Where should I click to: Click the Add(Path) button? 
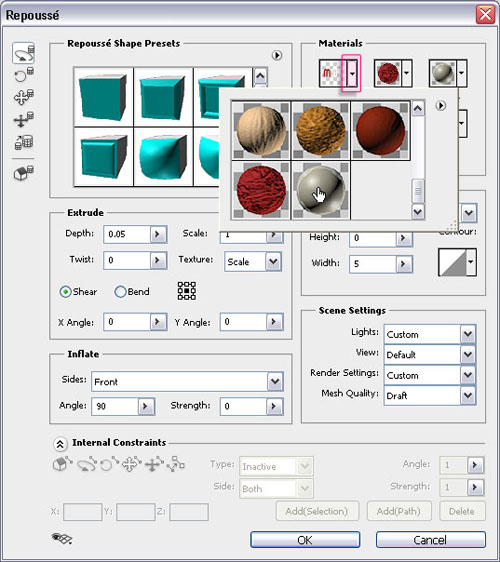399,511
